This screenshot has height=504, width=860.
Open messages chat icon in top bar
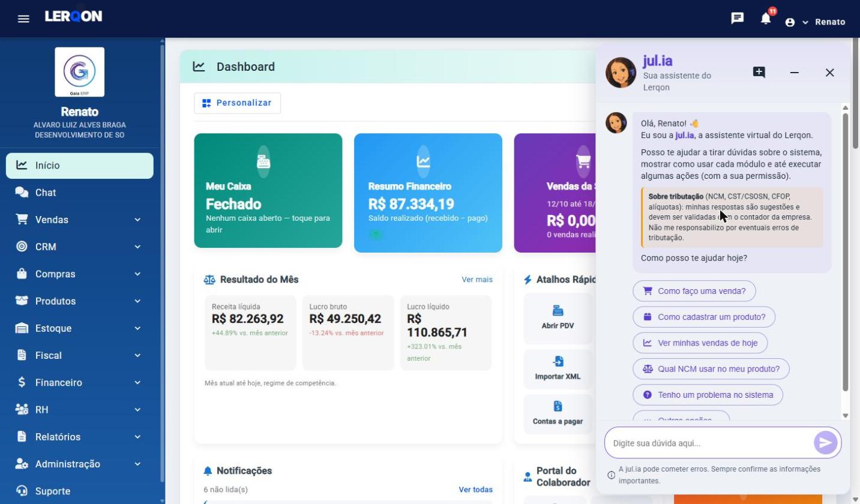click(738, 19)
